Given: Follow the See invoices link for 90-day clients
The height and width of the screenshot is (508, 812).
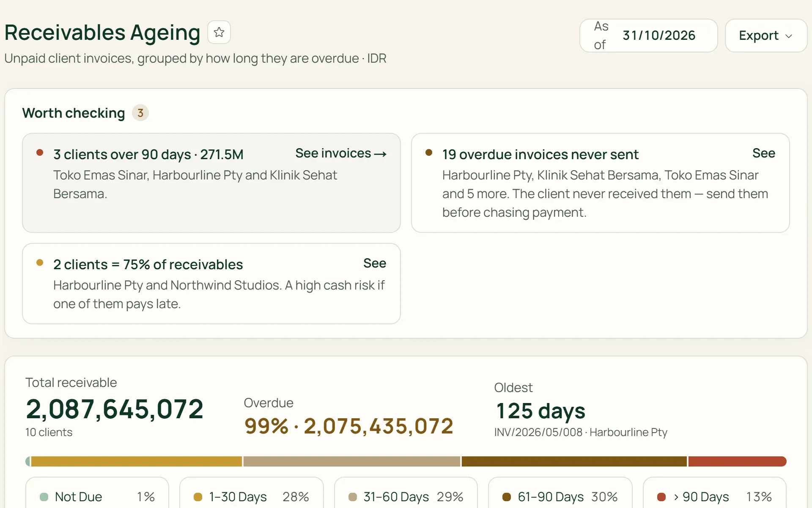Looking at the screenshot, I should tap(341, 153).
